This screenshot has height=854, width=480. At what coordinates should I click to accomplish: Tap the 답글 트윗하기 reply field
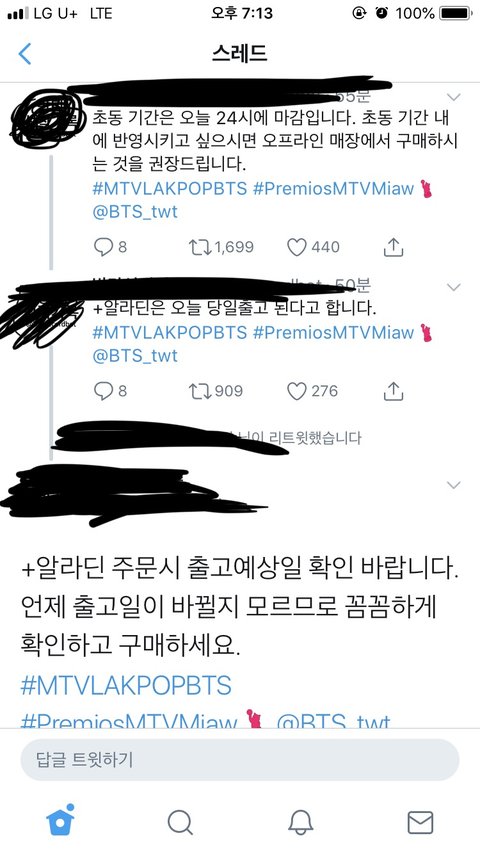[x=240, y=759]
